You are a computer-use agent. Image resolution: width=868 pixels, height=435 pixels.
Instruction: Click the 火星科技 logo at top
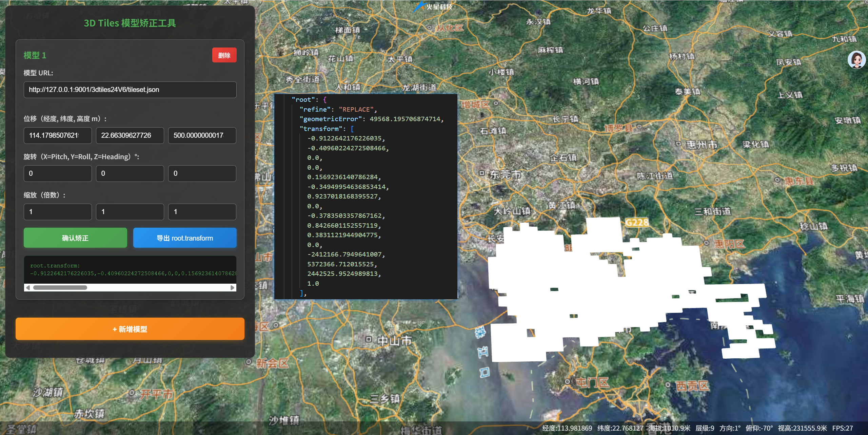coord(433,6)
